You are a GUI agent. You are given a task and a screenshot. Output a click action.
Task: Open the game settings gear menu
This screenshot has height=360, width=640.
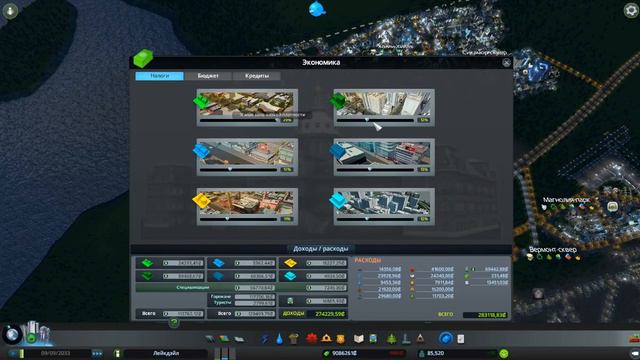pos(631,11)
